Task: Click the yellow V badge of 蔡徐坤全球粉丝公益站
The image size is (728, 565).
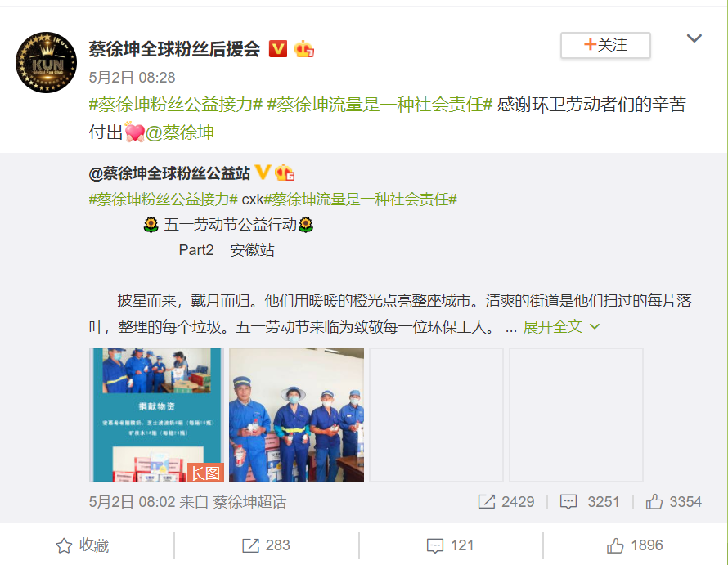Action: click(x=263, y=173)
